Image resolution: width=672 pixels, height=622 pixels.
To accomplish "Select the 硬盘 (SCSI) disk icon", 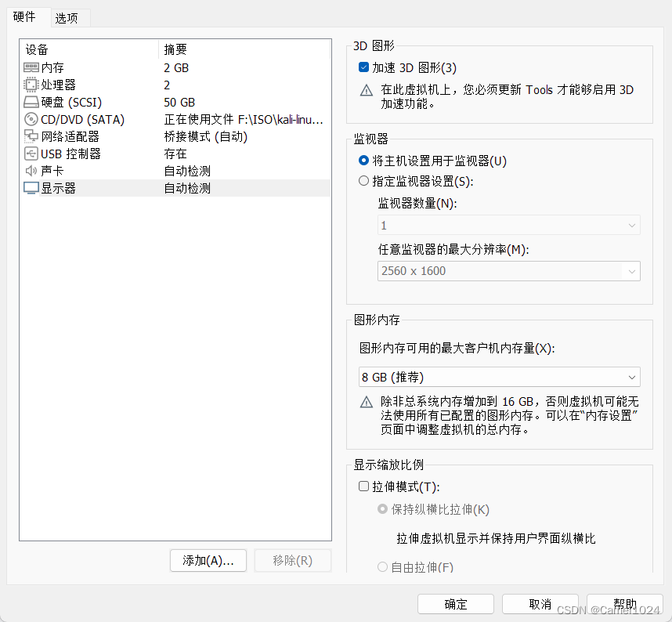I will pyautogui.click(x=31, y=102).
